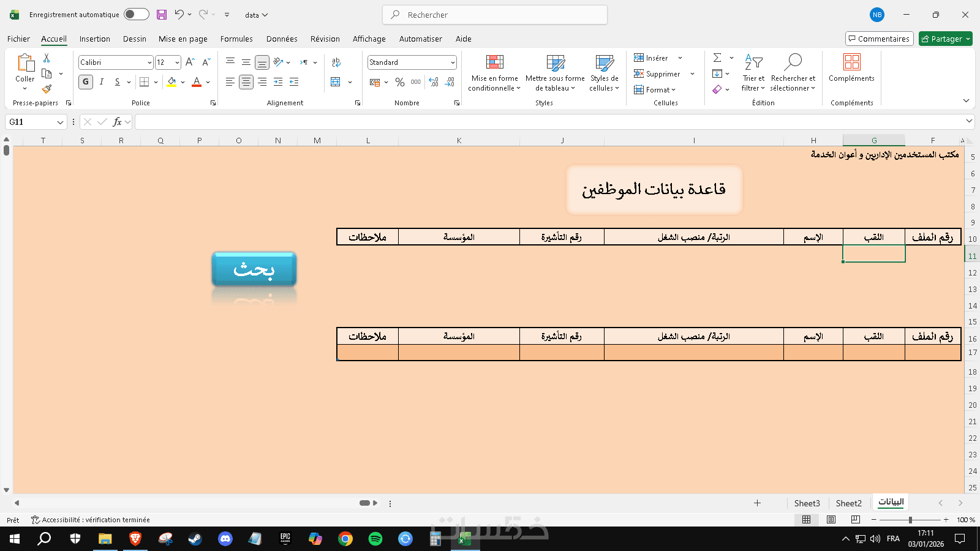The height and width of the screenshot is (551, 980).
Task: Click the Paste clipboard icon
Action: point(25,63)
